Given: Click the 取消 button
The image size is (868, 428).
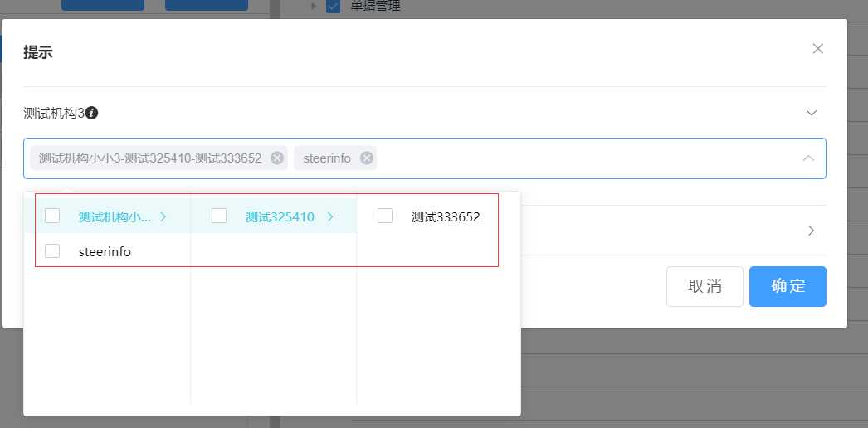Looking at the screenshot, I should [705, 286].
